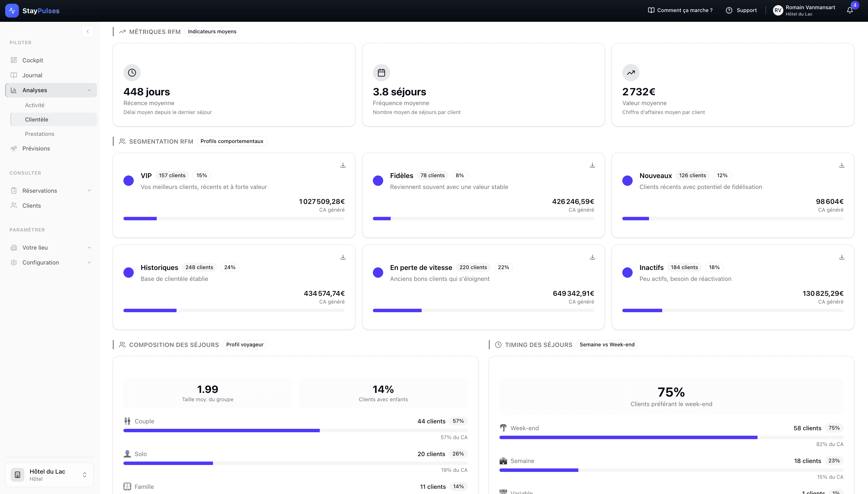Open the Journal section
The width and height of the screenshot is (868, 494).
[32, 75]
